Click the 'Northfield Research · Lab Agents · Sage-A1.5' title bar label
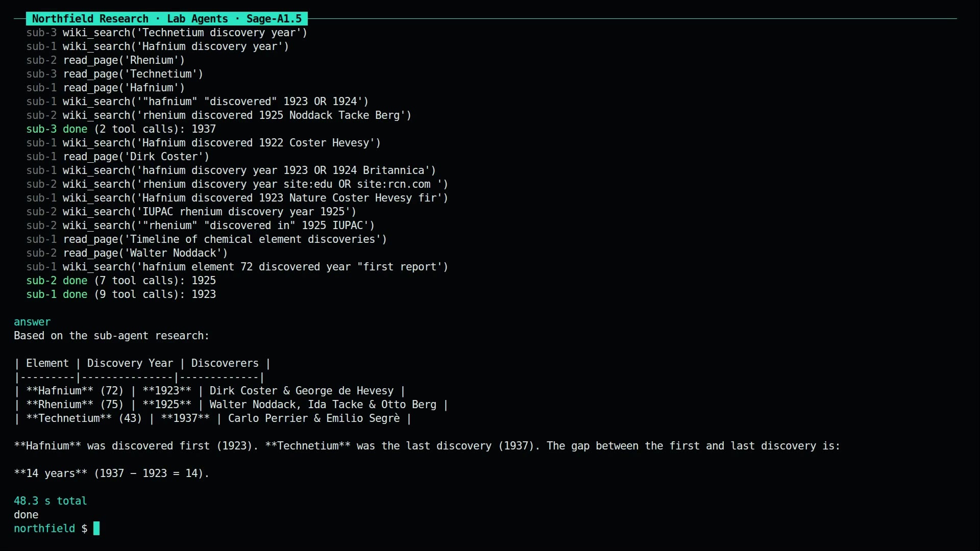The width and height of the screenshot is (980, 551). (167, 19)
